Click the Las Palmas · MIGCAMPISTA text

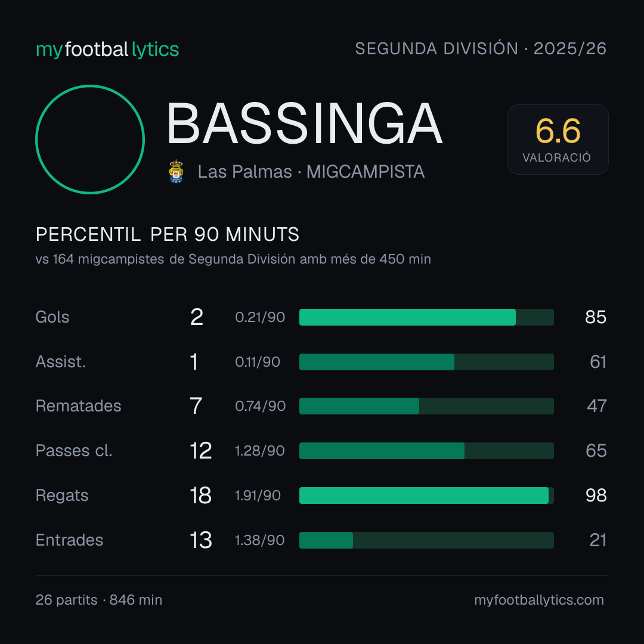pos(311,172)
